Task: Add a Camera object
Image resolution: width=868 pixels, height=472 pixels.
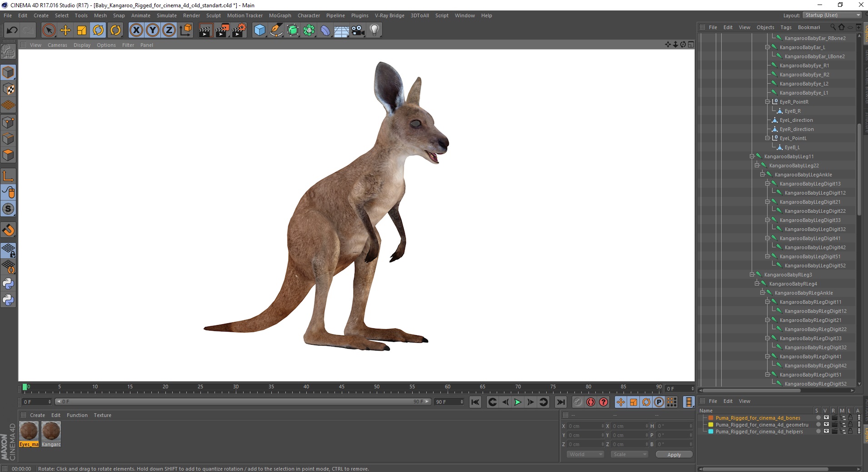Action: pos(358,30)
